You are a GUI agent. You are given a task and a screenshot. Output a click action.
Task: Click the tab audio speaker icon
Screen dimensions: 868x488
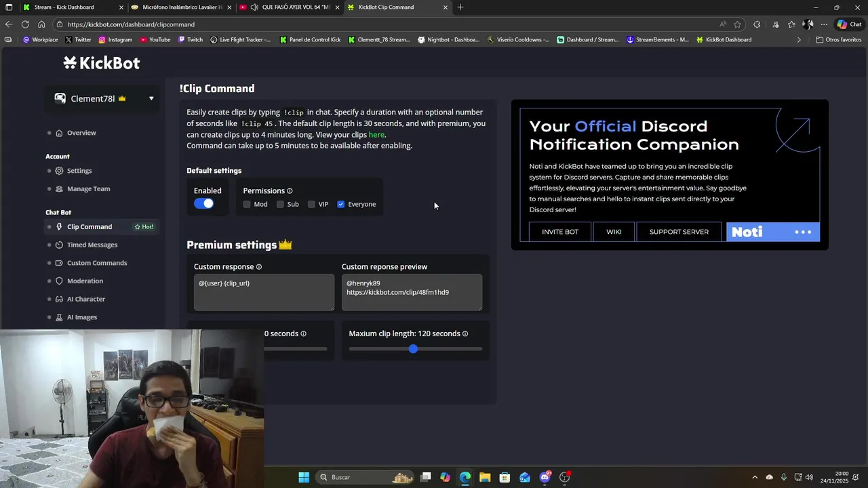click(254, 7)
